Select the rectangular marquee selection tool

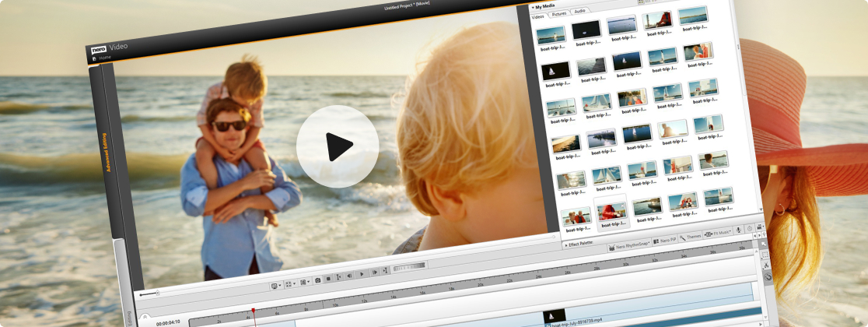point(765,255)
